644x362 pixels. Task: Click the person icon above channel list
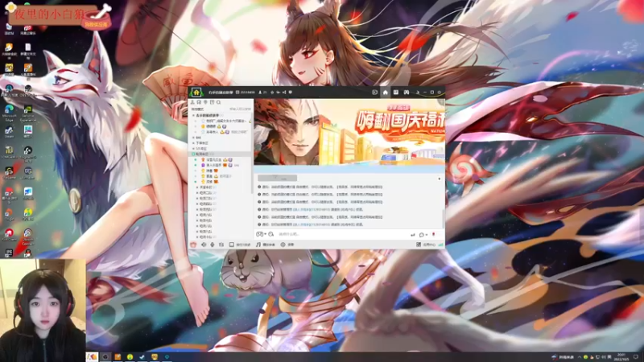tap(192, 102)
